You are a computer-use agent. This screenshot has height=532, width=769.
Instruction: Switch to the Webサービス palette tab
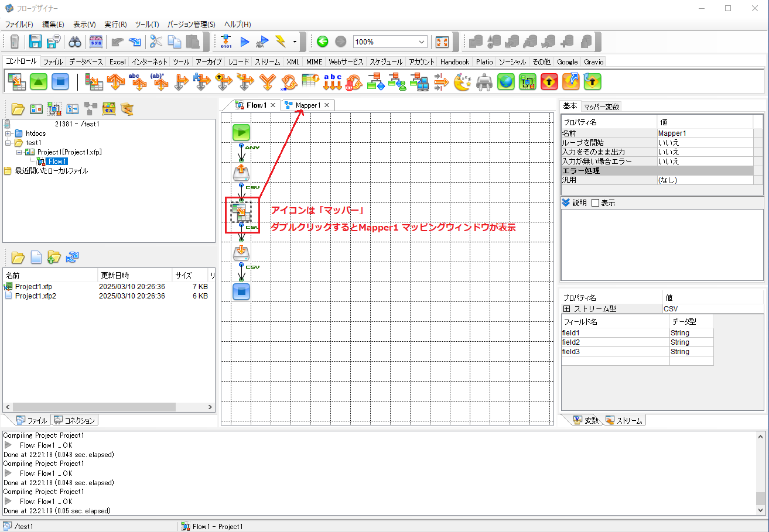(346, 61)
